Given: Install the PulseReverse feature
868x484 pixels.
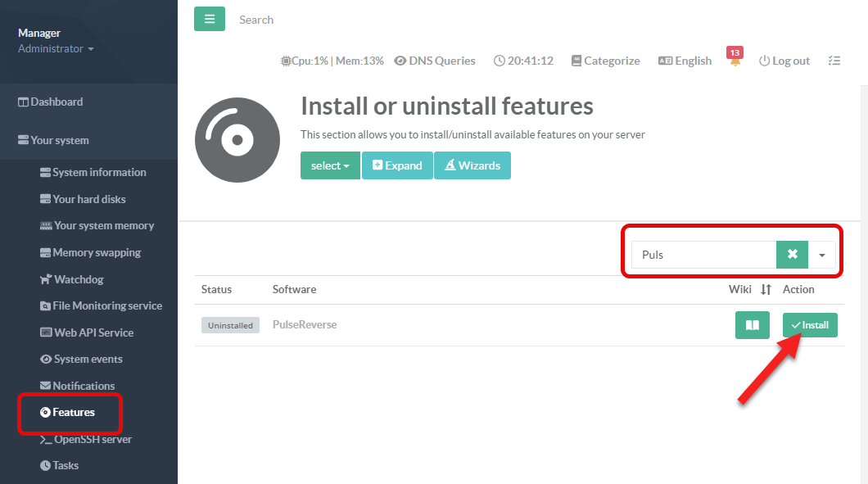Looking at the screenshot, I should 810,325.
